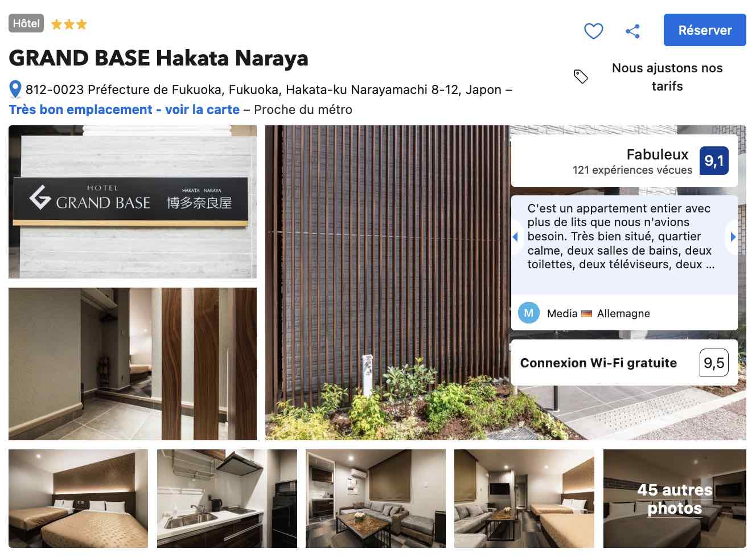Viewport: 756px width, 557px height.
Task: Click the price tag icon
Action: [x=581, y=76]
